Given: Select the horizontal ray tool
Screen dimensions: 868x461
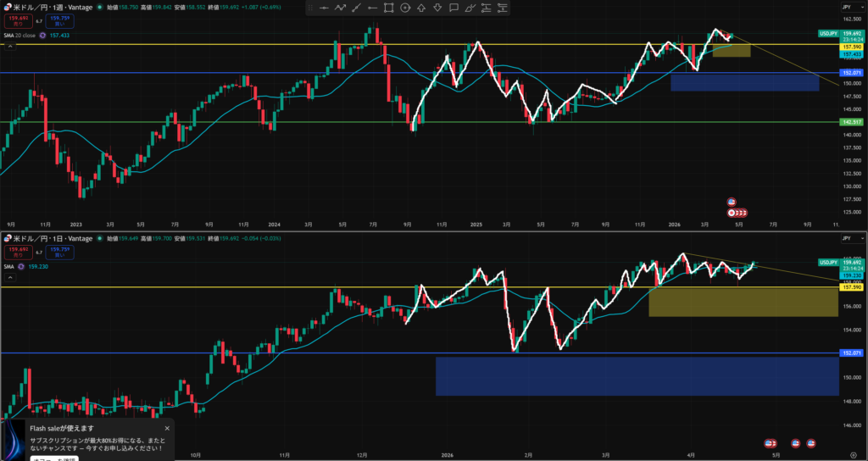Looking at the screenshot, I should pyautogui.click(x=372, y=8).
